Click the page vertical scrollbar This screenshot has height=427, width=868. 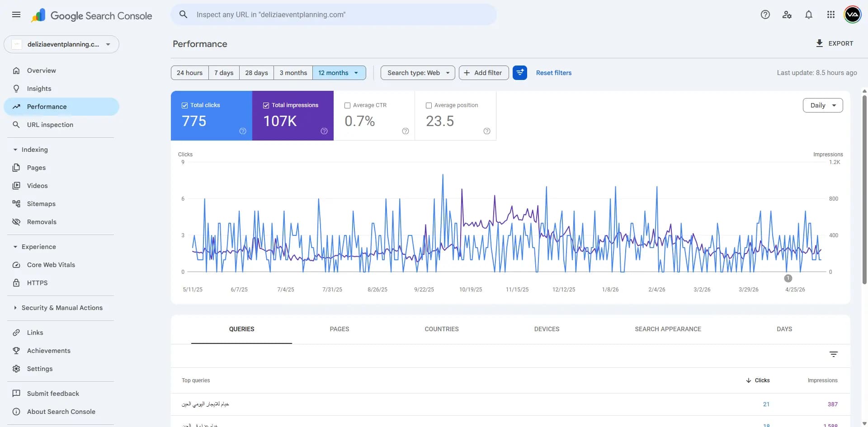pyautogui.click(x=864, y=190)
